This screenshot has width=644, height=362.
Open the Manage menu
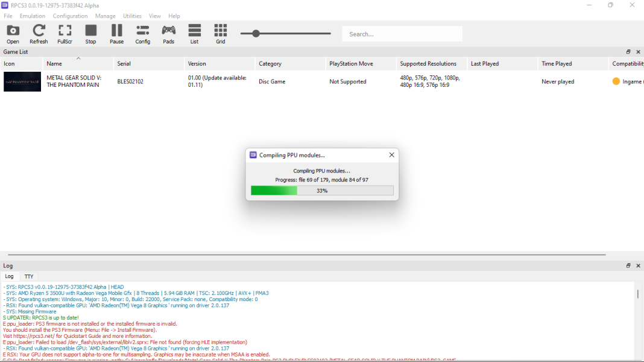105,16
